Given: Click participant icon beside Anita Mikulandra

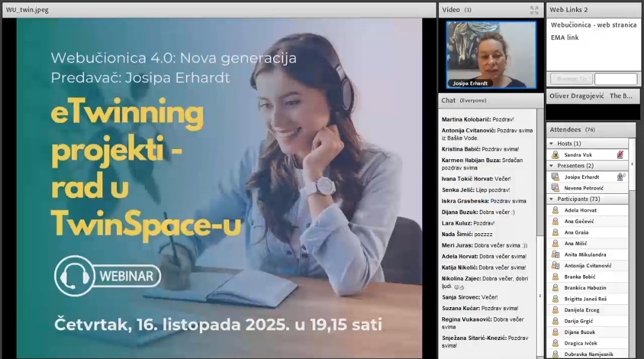Looking at the screenshot, I should point(555,254).
